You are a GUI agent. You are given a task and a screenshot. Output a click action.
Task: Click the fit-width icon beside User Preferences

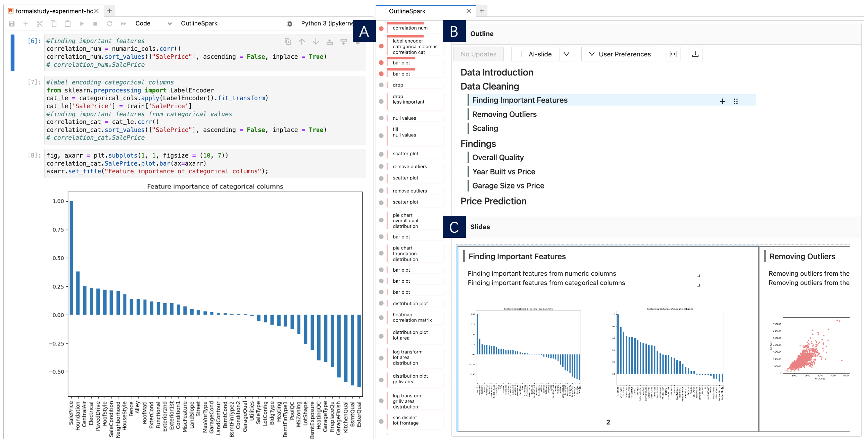(673, 54)
